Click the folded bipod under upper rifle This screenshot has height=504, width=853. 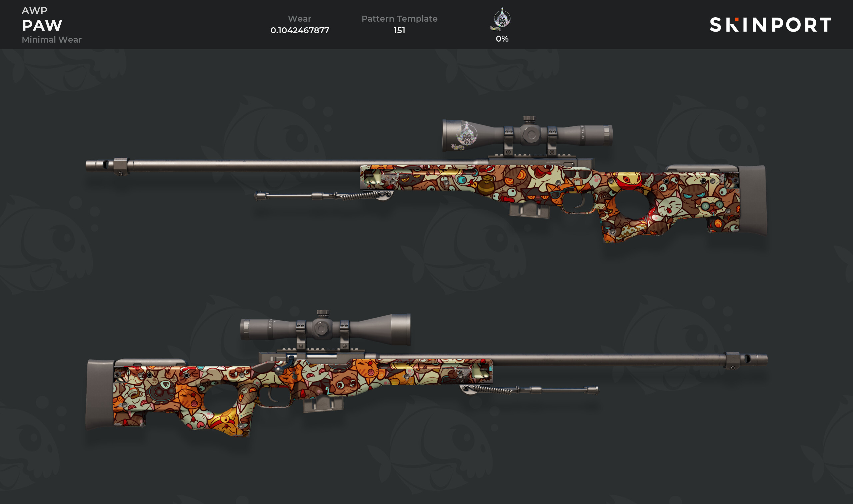323,196
